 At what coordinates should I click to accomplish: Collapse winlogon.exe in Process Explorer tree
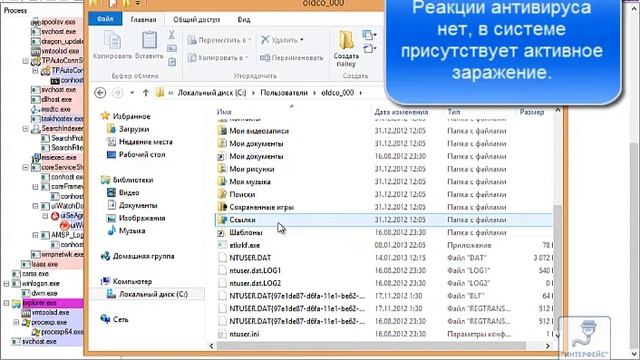(x=6, y=283)
